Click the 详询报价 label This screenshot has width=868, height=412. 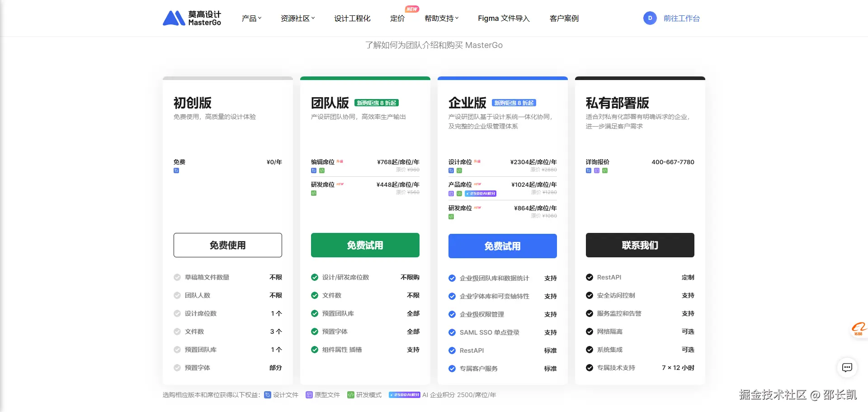click(x=598, y=162)
